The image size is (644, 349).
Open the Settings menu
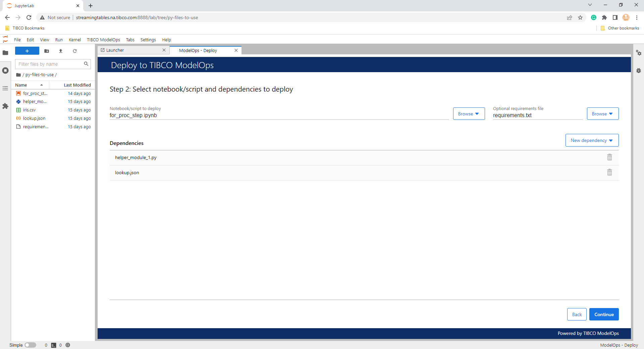pos(148,40)
